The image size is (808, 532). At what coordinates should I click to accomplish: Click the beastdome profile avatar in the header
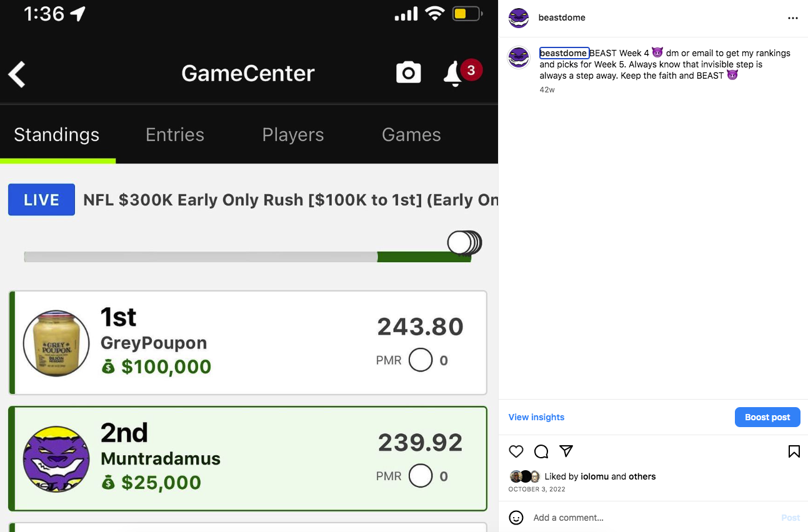click(x=519, y=18)
